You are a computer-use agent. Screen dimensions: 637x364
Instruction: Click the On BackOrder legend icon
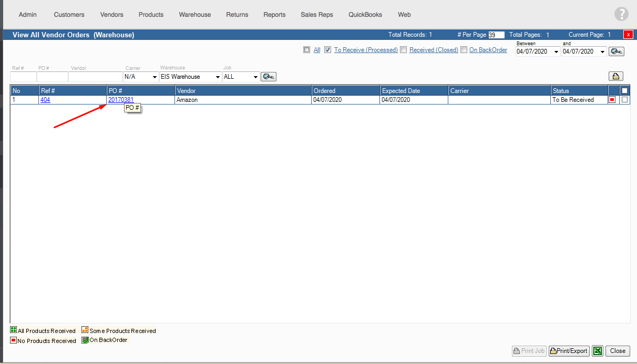pos(85,340)
